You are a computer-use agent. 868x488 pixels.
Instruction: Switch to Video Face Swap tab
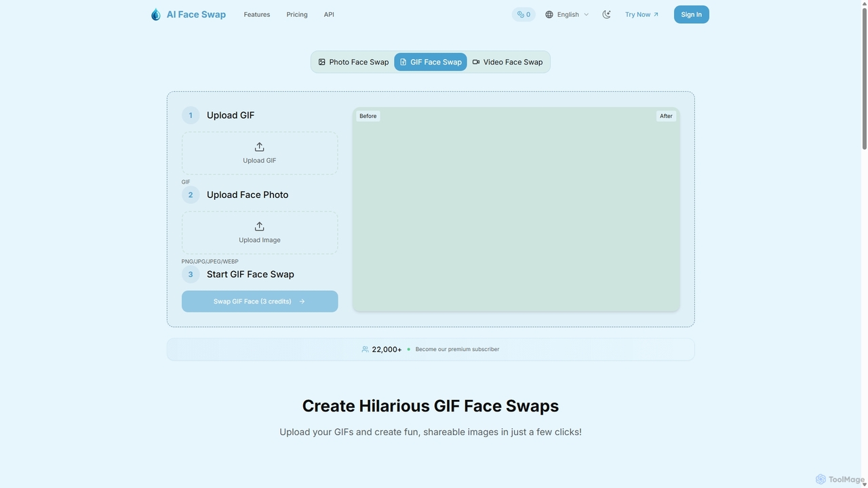tap(508, 62)
